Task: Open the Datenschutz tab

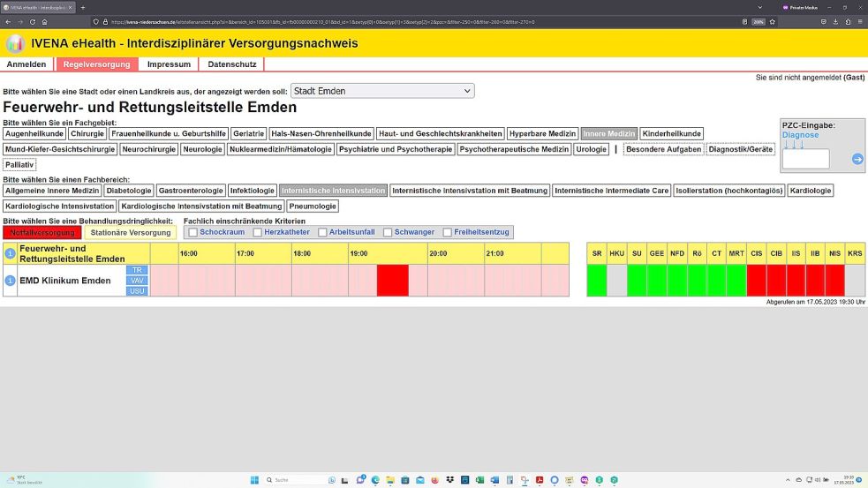Action: [x=232, y=64]
